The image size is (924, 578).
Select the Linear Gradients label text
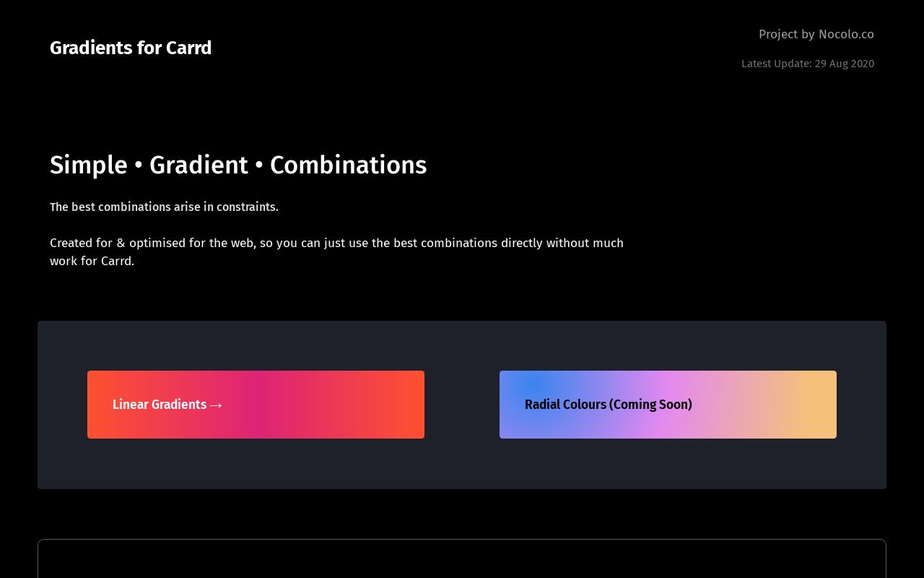point(160,405)
